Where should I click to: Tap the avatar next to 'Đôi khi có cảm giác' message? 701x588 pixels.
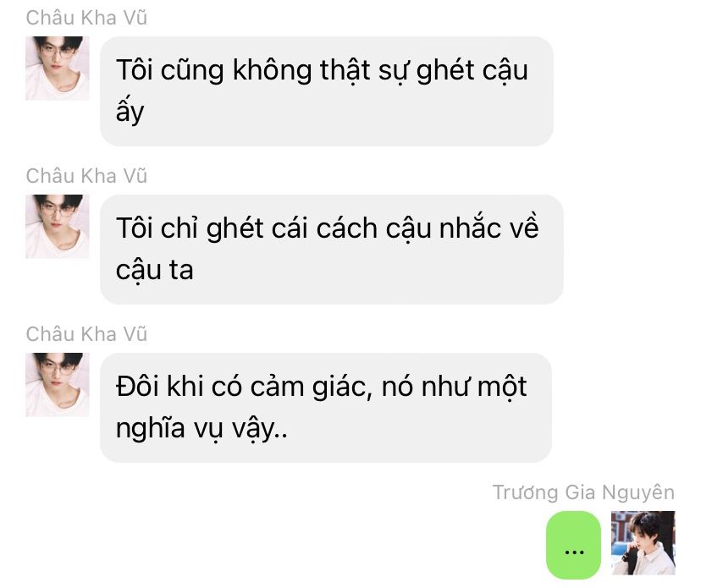point(58,385)
